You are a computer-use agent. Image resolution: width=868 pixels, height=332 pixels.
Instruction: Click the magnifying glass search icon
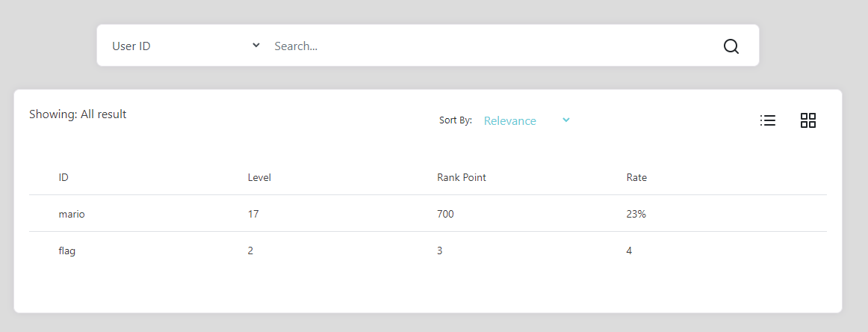click(731, 46)
